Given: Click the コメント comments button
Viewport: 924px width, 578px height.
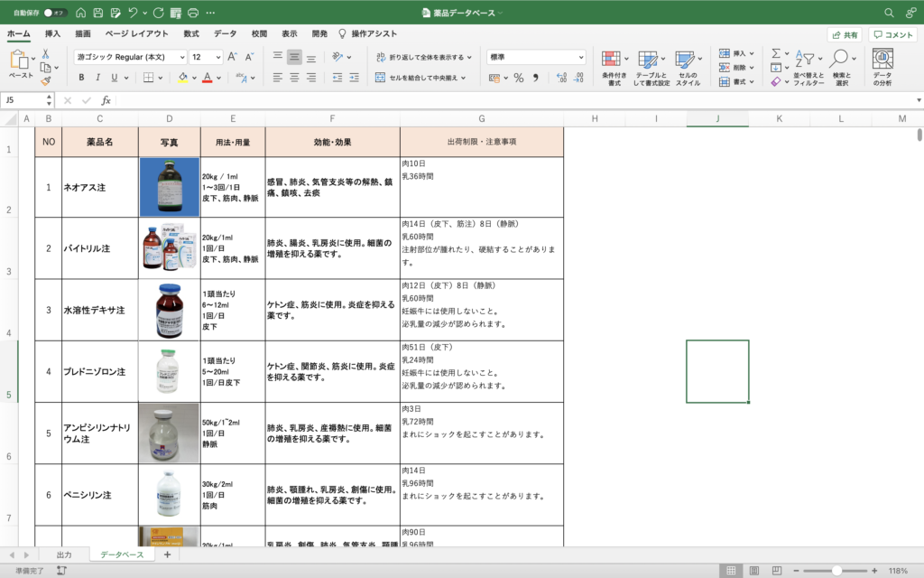Looking at the screenshot, I should (892, 34).
